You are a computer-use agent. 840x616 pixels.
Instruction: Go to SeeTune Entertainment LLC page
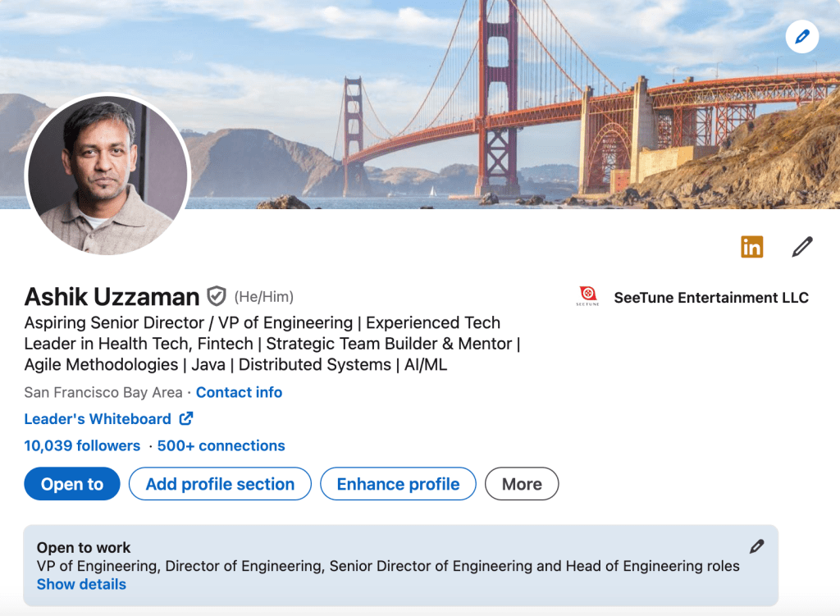point(710,298)
